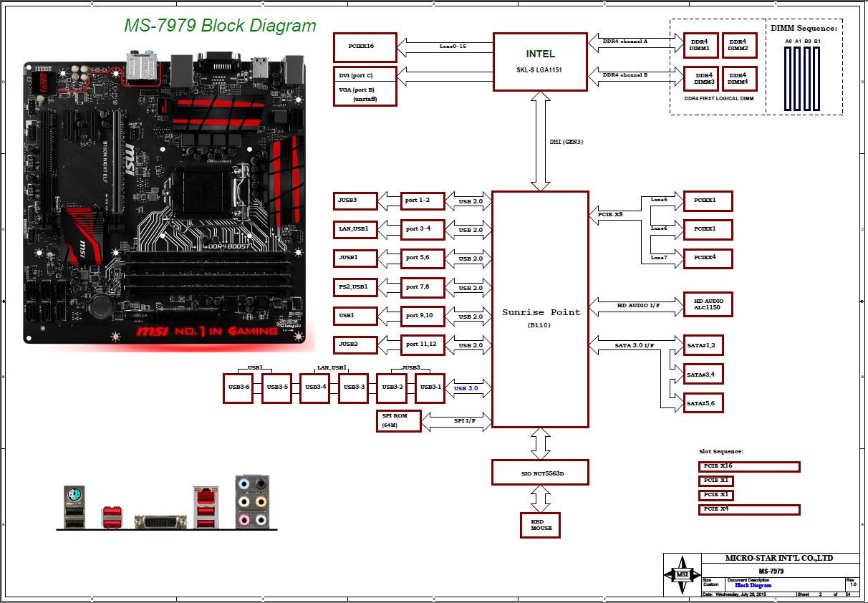Select the PCIEX4 block
Viewport: 868px width, 603px height.
pyautogui.click(x=708, y=258)
